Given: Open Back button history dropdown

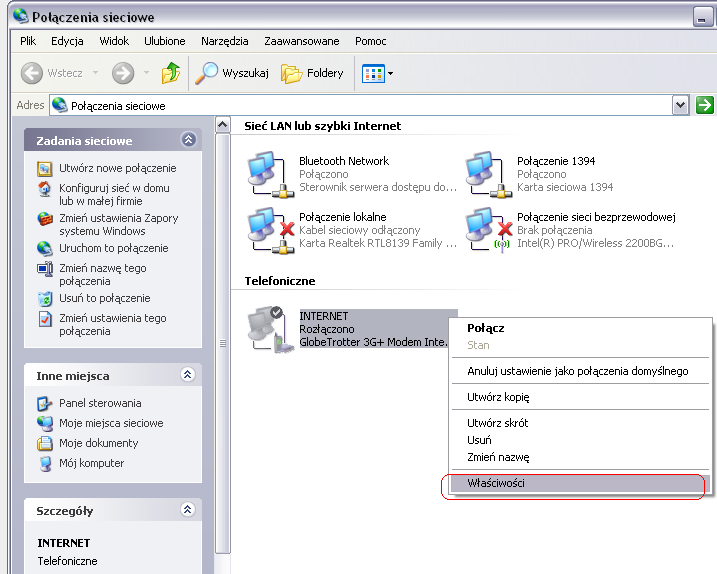Looking at the screenshot, I should click(95, 73).
